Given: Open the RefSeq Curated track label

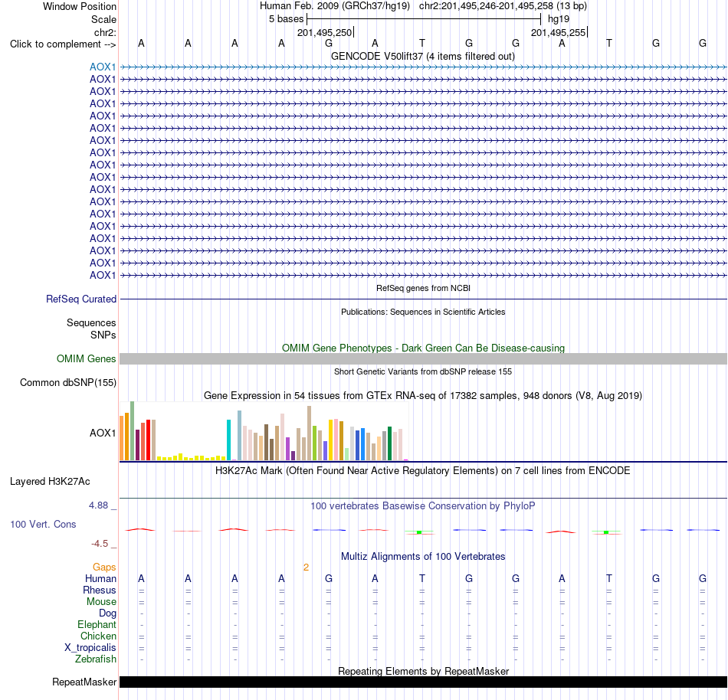Looking at the screenshot, I should [x=80, y=299].
